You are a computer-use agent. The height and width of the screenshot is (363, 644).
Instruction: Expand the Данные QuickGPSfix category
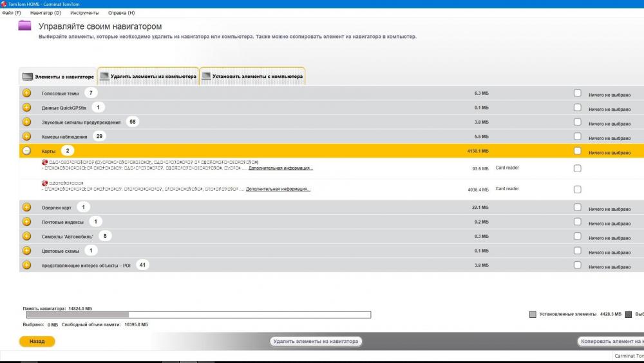(x=26, y=107)
